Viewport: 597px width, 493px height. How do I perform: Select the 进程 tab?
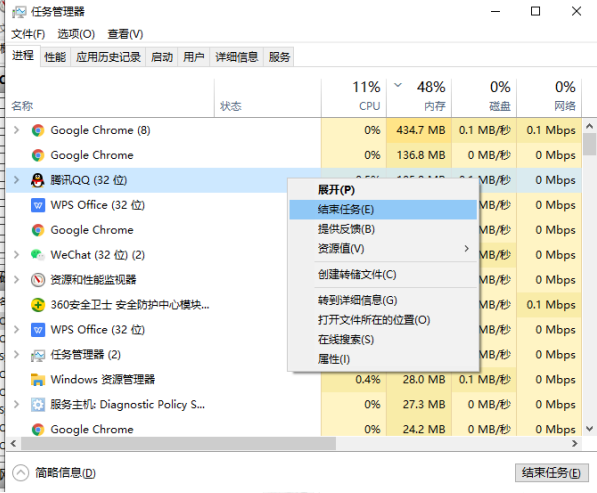click(x=23, y=56)
